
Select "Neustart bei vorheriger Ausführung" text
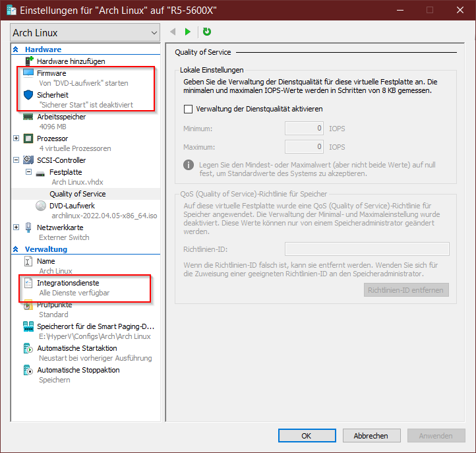pos(96,358)
